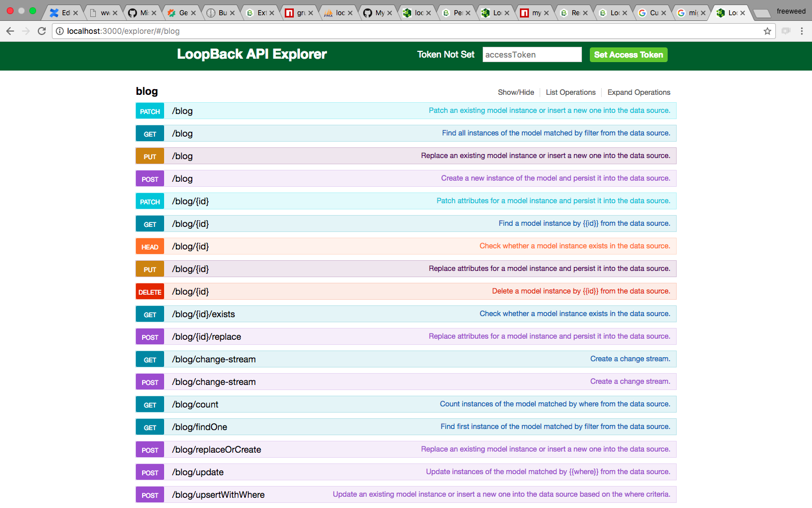Click the POST badge for /blog/change-stream
Image resolution: width=812 pixels, height=508 pixels.
(x=150, y=382)
